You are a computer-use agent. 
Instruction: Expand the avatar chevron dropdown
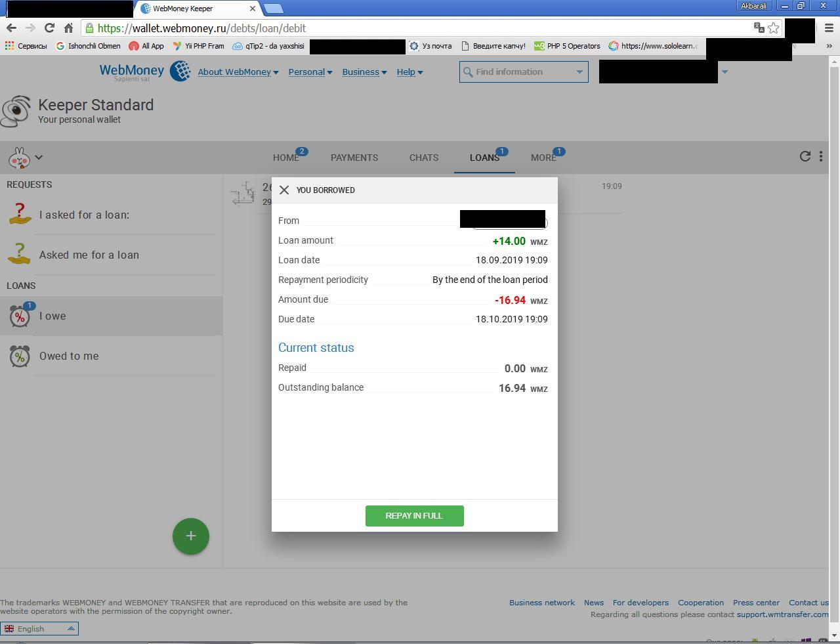point(39,158)
